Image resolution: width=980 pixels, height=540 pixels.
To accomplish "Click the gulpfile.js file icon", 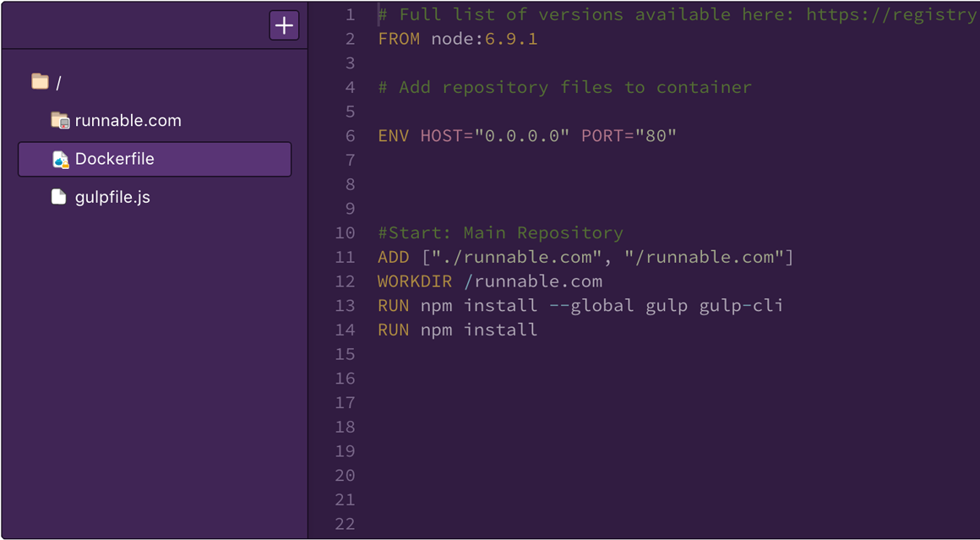I will pyautogui.click(x=58, y=197).
